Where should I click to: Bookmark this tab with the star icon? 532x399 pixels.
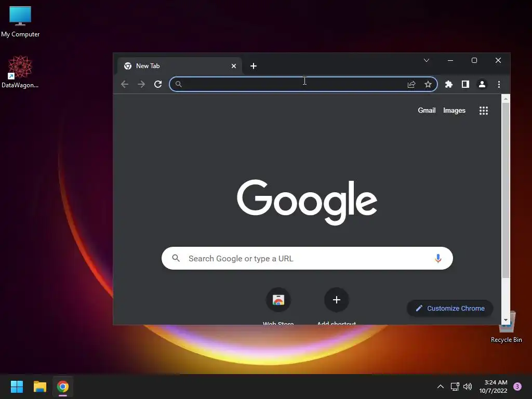[x=428, y=84]
